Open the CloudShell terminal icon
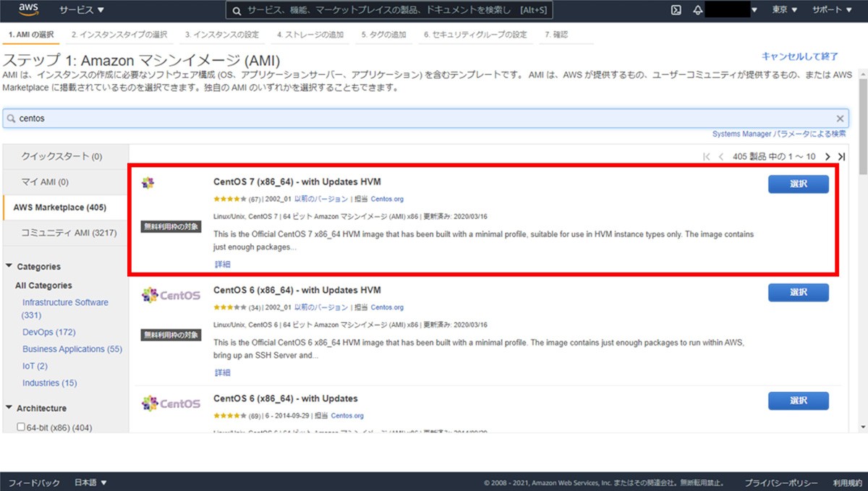Image resolution: width=868 pixels, height=491 pixels. tap(676, 10)
